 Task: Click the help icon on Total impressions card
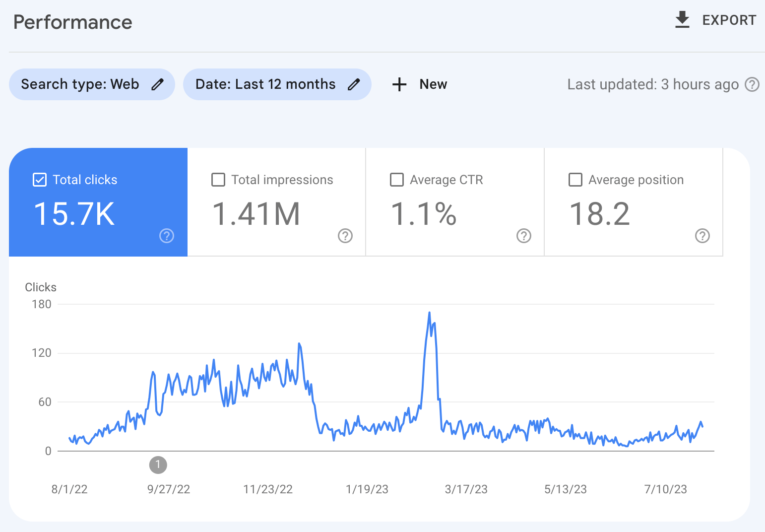tap(345, 236)
